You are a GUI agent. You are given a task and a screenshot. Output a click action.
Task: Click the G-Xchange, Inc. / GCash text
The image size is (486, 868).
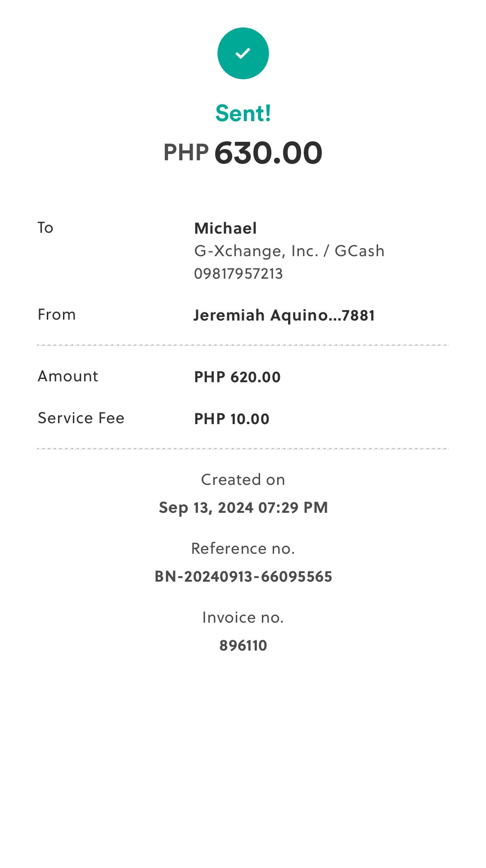[x=289, y=251]
